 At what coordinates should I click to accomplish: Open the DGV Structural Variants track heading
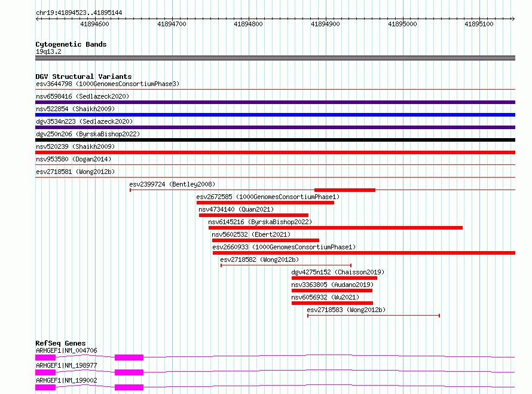click(x=84, y=77)
